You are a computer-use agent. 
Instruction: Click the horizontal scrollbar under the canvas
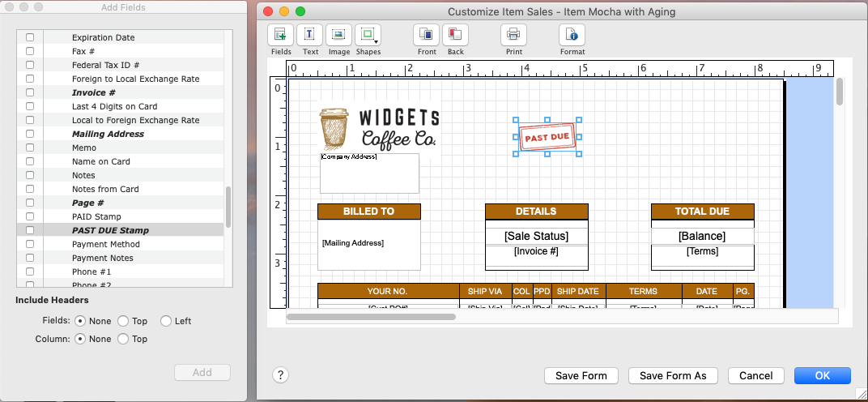tap(372, 317)
